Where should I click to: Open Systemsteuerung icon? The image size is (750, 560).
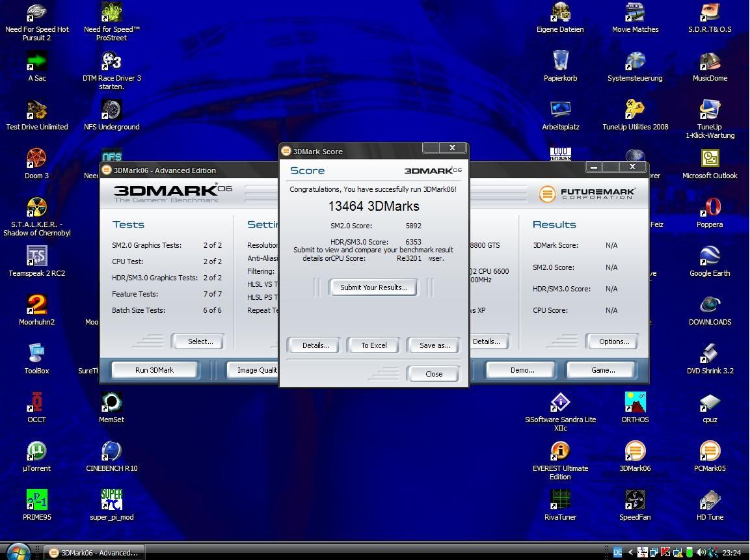click(636, 67)
